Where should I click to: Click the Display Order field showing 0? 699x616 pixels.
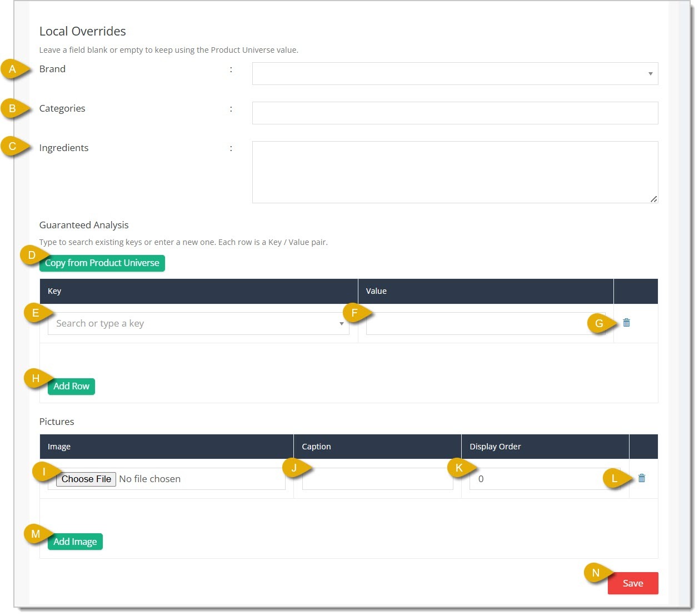click(x=545, y=479)
